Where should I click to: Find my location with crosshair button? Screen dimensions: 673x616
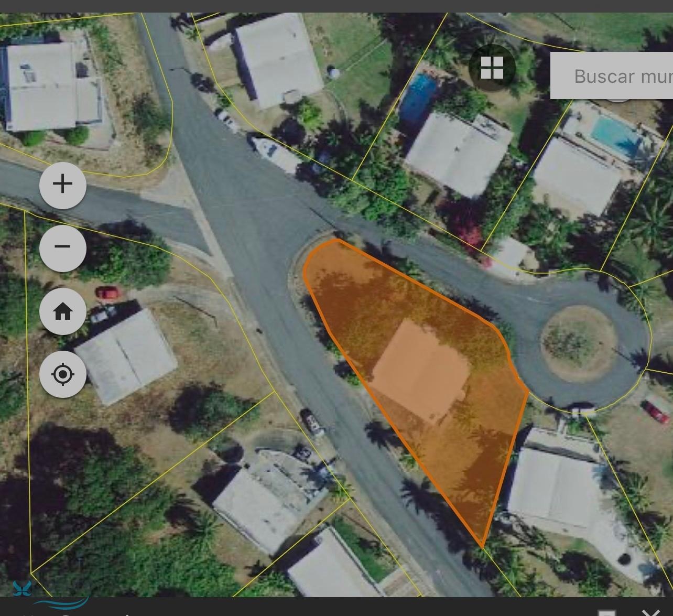coord(63,374)
